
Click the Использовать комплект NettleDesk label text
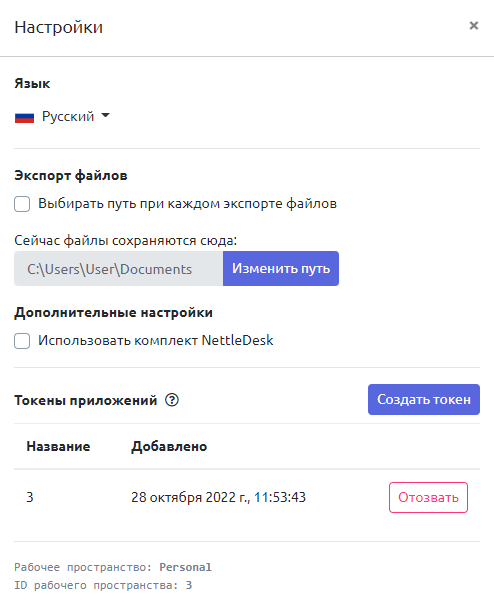(155, 340)
